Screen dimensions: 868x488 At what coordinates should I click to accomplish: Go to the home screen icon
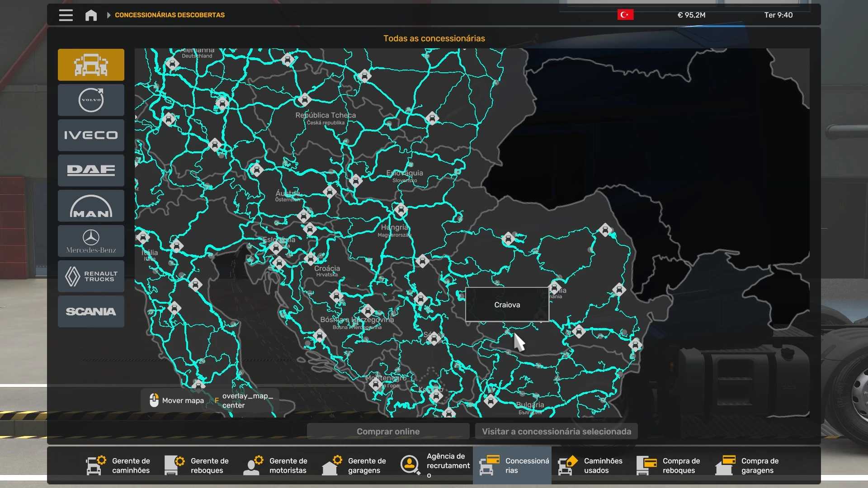pyautogui.click(x=91, y=15)
